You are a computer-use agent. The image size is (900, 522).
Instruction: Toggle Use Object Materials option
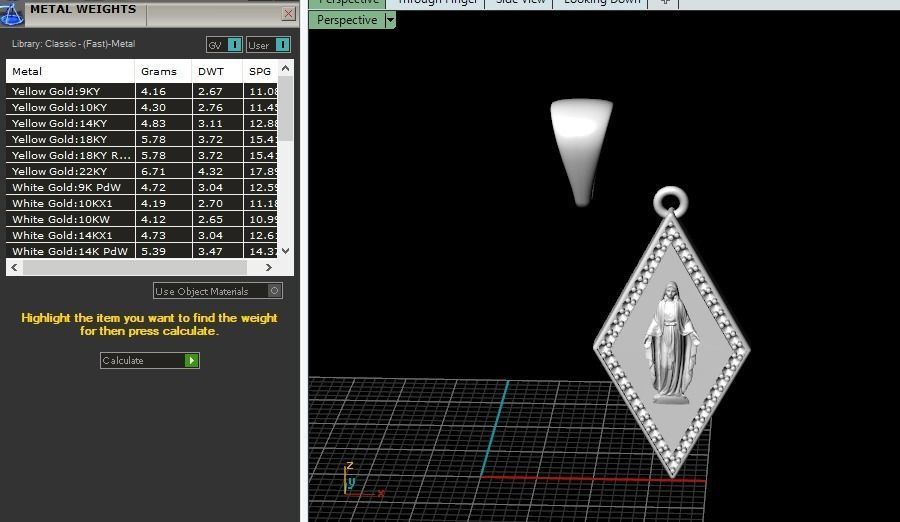pos(218,291)
